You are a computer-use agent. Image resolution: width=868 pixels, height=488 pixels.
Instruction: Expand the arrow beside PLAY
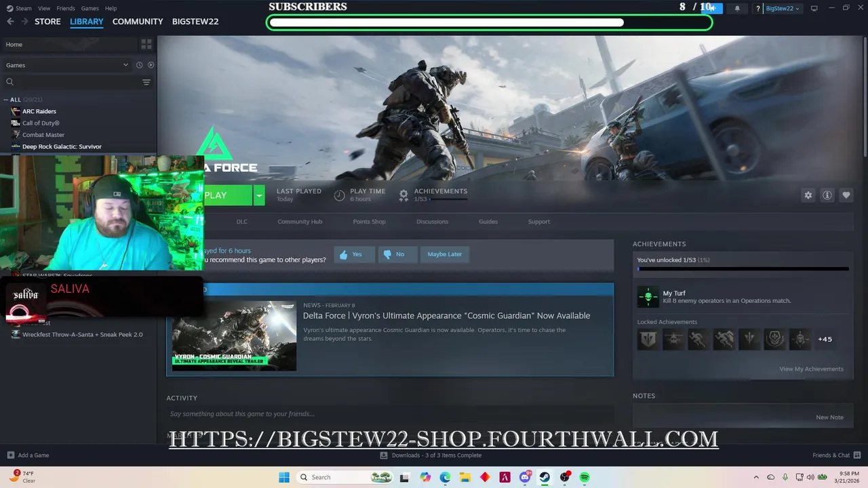pyautogui.click(x=258, y=195)
